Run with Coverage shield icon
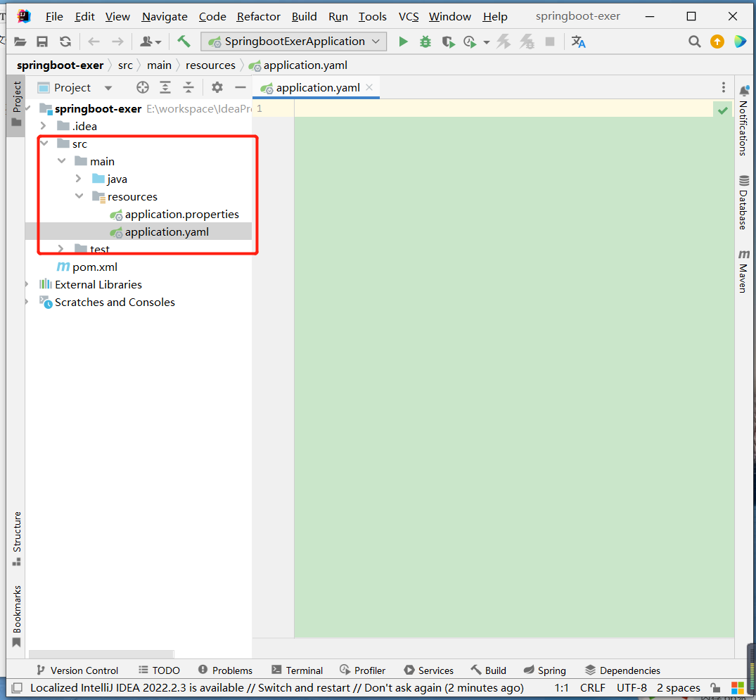Viewport: 756px width, 700px height. point(449,42)
